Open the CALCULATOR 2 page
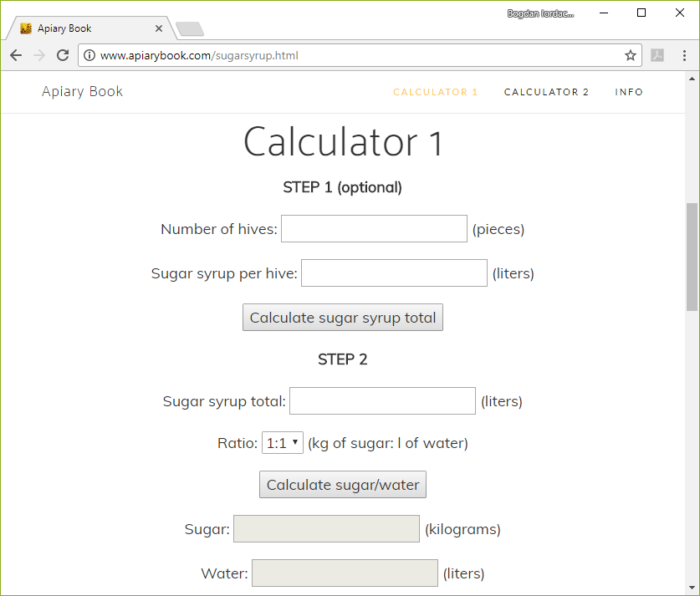 pyautogui.click(x=546, y=92)
